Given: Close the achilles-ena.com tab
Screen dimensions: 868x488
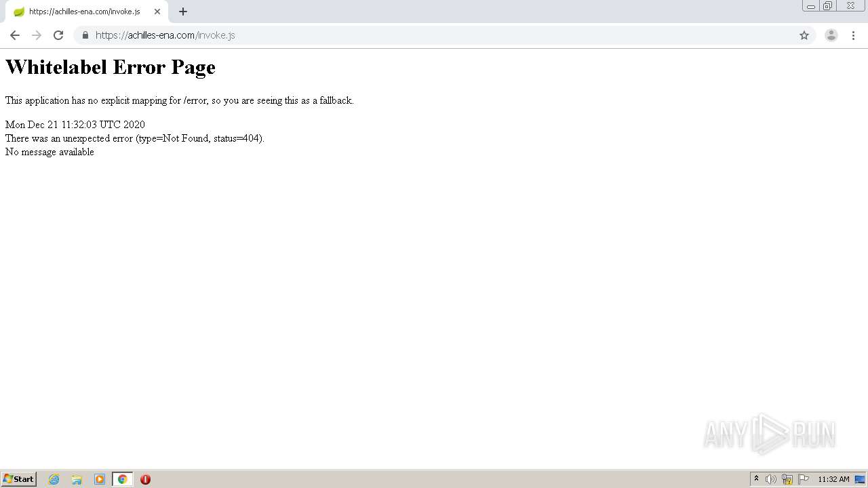Looking at the screenshot, I should point(157,12).
